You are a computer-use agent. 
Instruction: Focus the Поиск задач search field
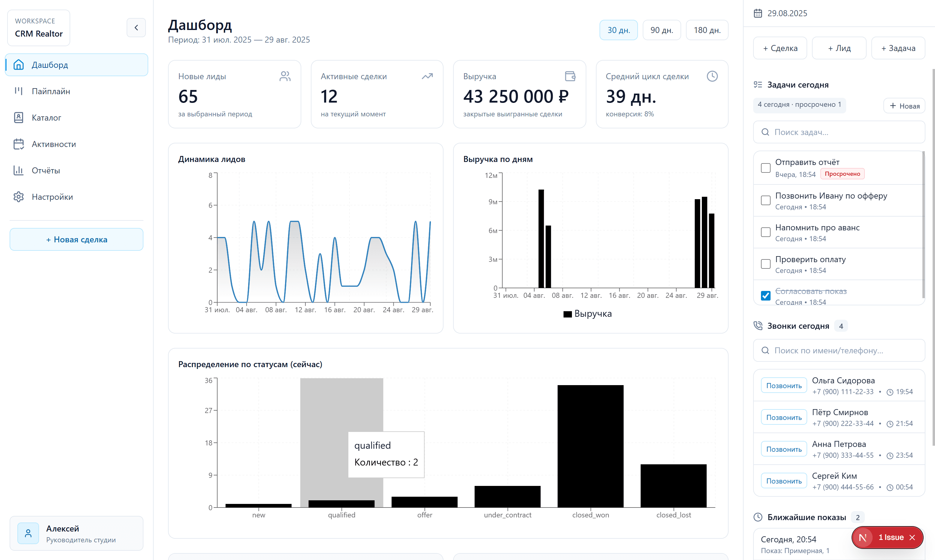(x=839, y=132)
